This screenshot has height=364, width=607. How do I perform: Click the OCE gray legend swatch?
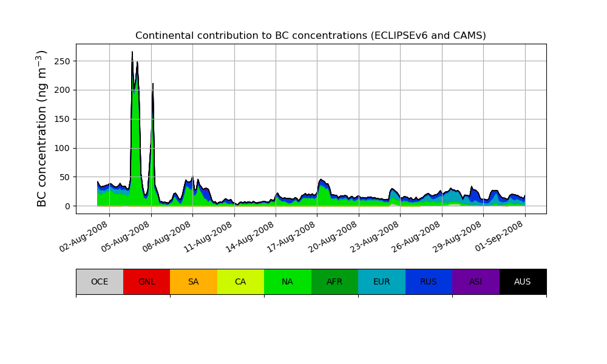[100, 281]
